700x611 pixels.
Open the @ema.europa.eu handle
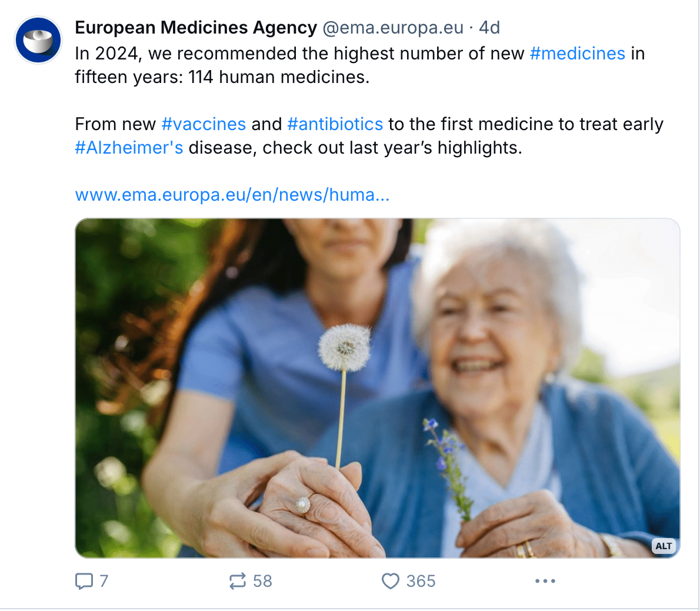pyautogui.click(x=393, y=28)
